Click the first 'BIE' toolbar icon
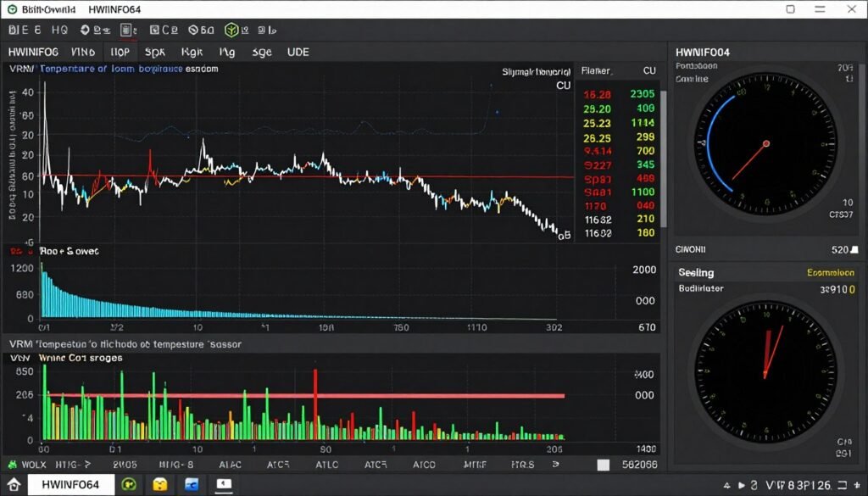The image size is (868, 496). click(x=19, y=30)
